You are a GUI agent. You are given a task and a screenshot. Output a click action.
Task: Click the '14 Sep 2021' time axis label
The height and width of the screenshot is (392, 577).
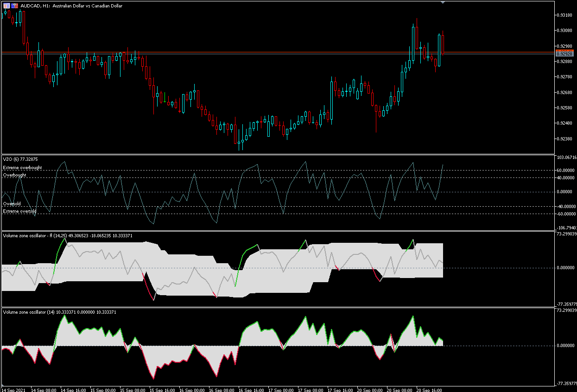[13, 390]
